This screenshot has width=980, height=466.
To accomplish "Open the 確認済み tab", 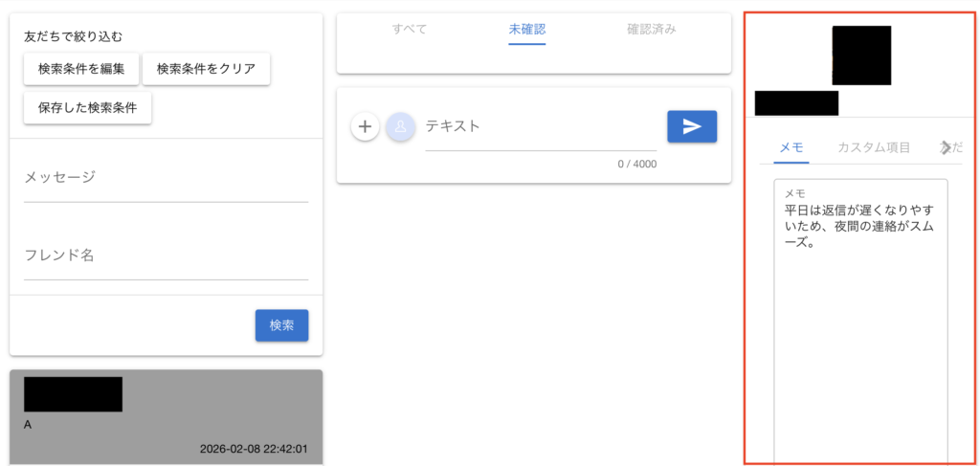I will 651,29.
